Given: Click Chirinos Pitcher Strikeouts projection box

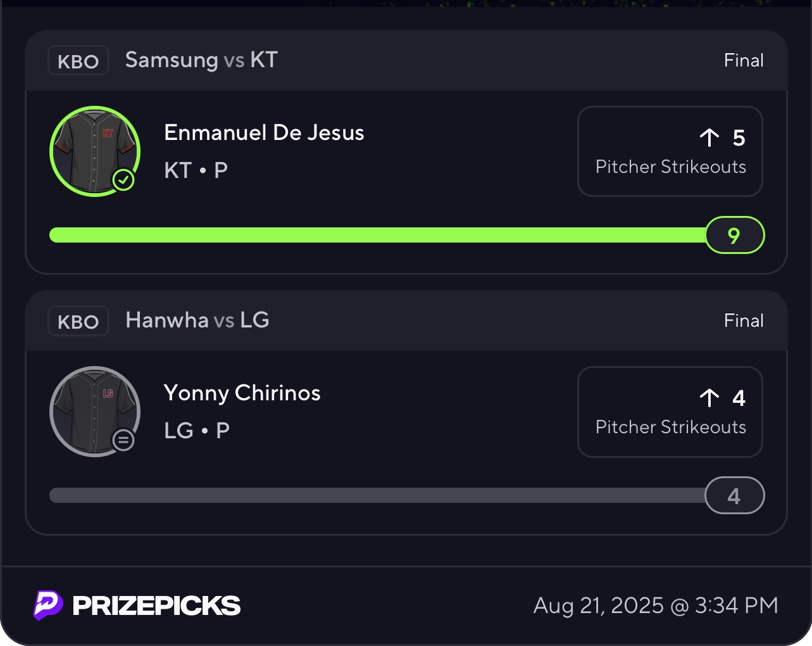Looking at the screenshot, I should [x=670, y=412].
